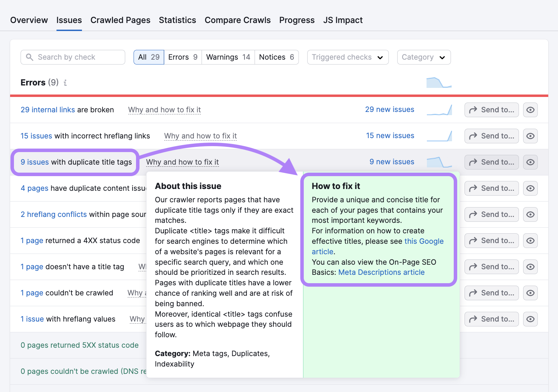Image resolution: width=558 pixels, height=392 pixels.
Task: Open 1 issue with hreflang values link
Action: (x=32, y=319)
